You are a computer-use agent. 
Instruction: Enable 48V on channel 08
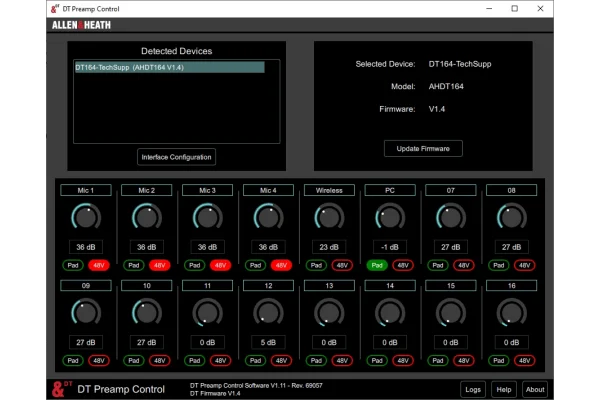click(525, 265)
